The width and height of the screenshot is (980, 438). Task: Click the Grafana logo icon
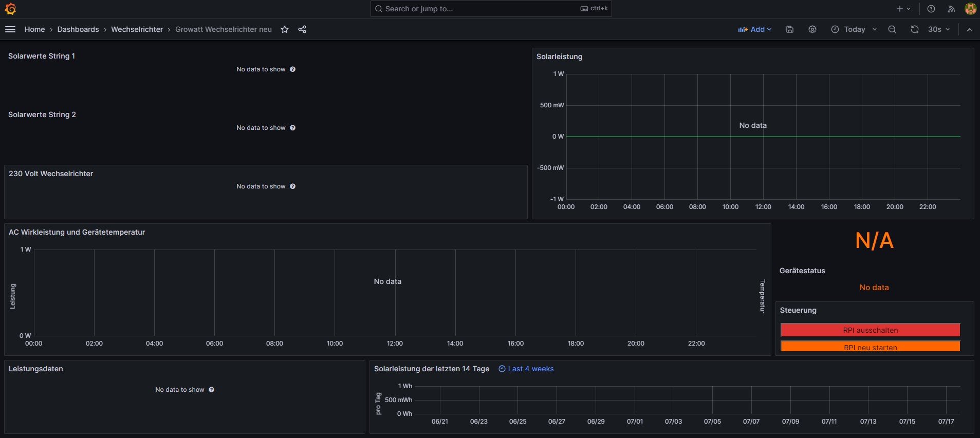pyautogui.click(x=10, y=9)
